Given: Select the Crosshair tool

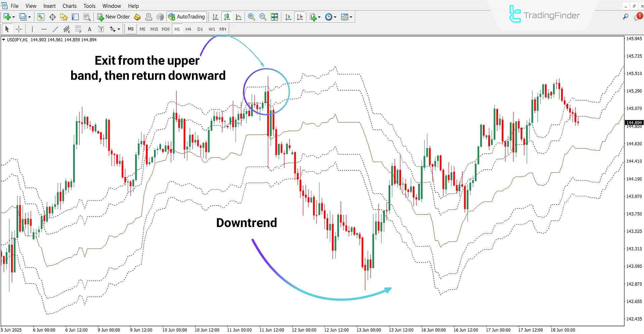Looking at the screenshot, I should pyautogui.click(x=19, y=29).
